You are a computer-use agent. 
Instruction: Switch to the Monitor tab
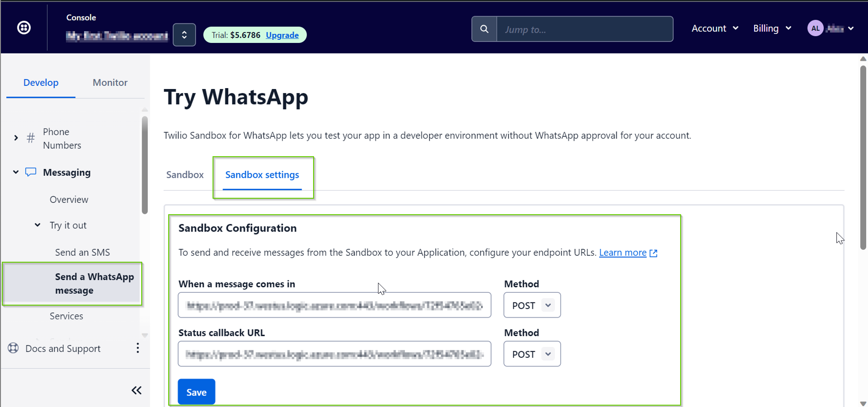(x=110, y=83)
